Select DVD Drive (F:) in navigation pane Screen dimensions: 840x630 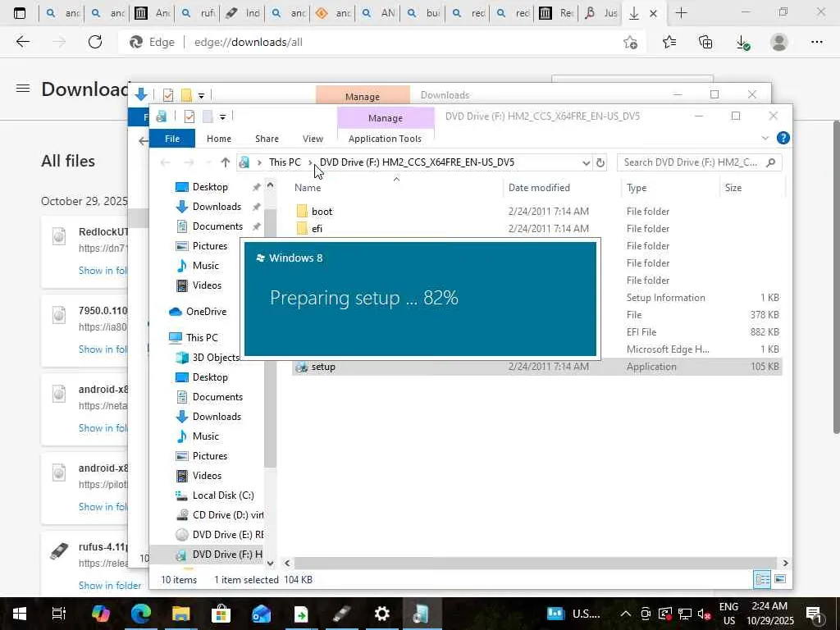[218, 554]
